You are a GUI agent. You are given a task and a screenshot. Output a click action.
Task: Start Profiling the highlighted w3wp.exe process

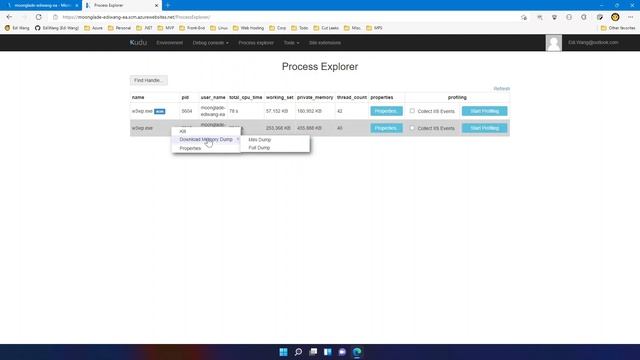point(484,128)
